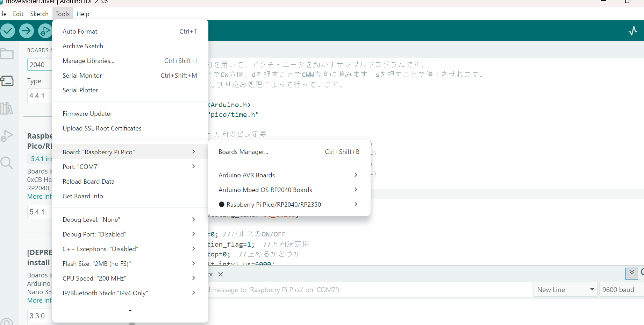Click the Verify sketch checkmark button
This screenshot has width=644, height=325.
click(8, 31)
